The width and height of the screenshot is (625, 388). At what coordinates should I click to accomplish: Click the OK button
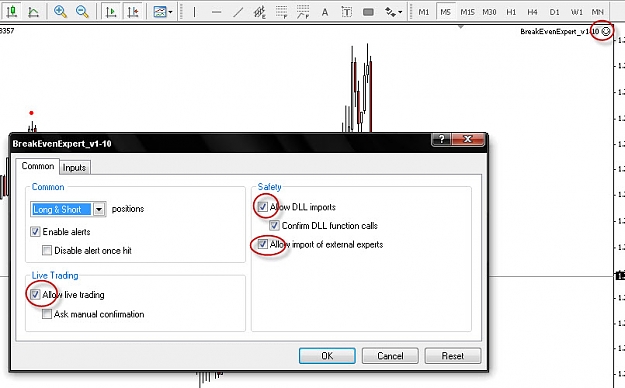327,356
